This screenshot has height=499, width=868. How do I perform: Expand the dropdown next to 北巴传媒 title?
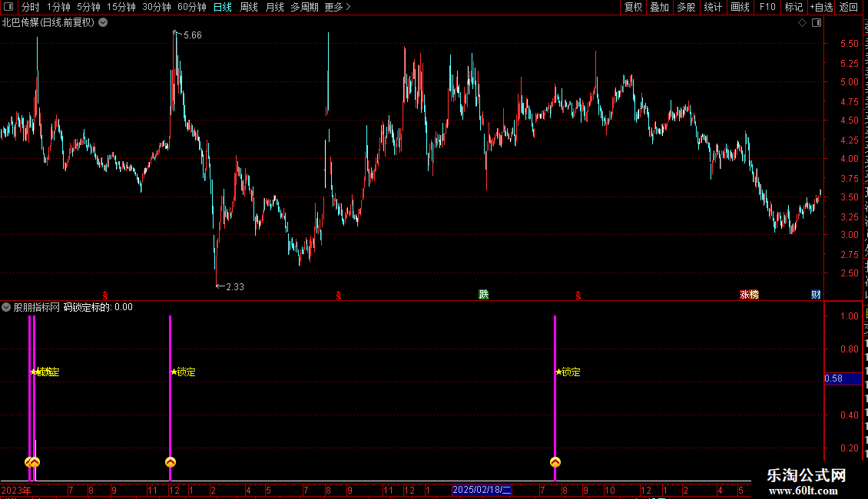click(x=103, y=23)
